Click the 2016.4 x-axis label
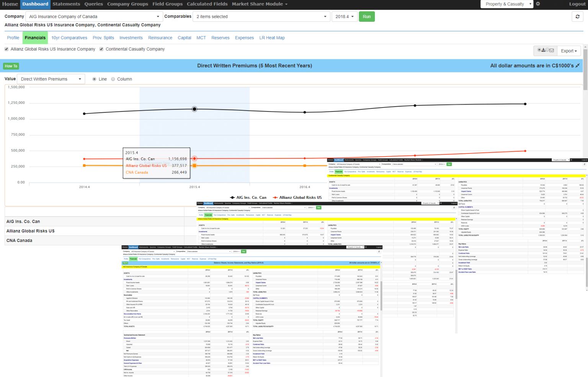Screen dimensions: 588x377 coord(305,187)
